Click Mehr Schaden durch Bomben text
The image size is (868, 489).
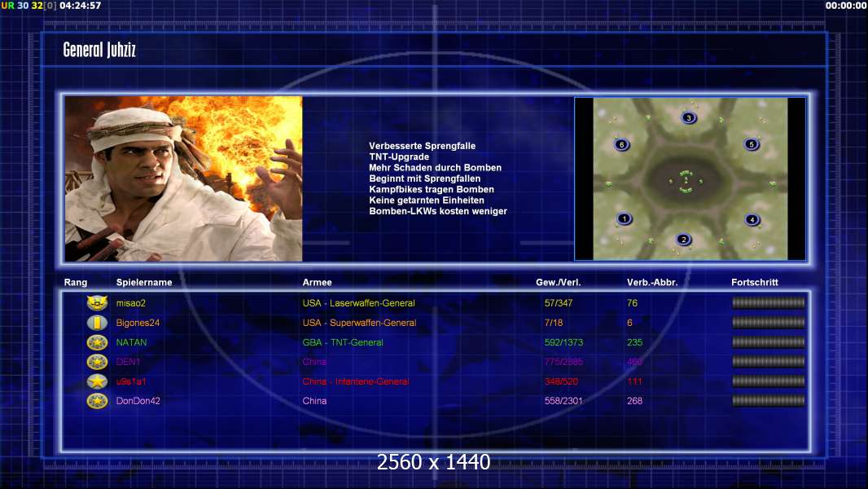[x=435, y=167]
